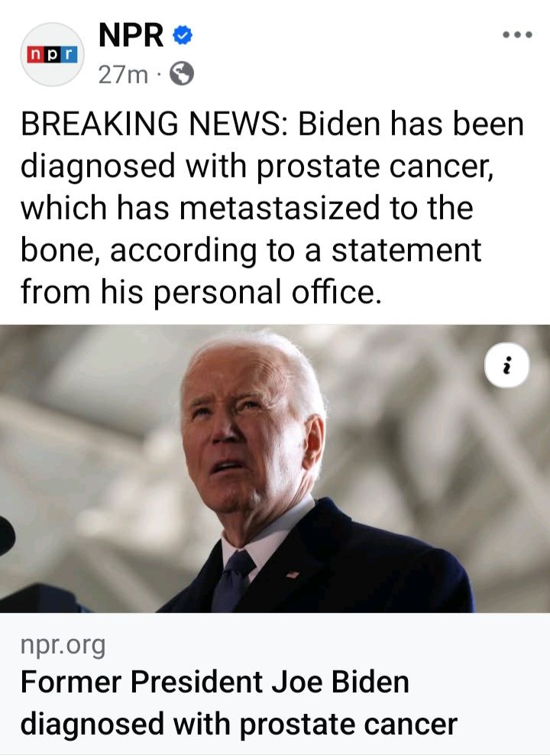Click the BREAKING NEWS post caption text
The width and height of the screenshot is (550, 756).
point(272,208)
